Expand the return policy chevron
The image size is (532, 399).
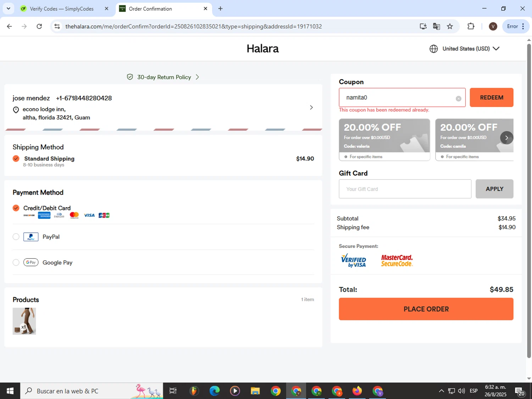click(197, 77)
